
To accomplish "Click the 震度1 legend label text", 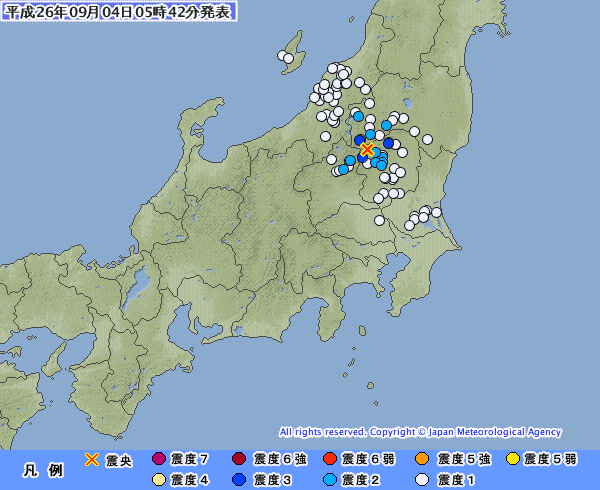I will [455, 480].
